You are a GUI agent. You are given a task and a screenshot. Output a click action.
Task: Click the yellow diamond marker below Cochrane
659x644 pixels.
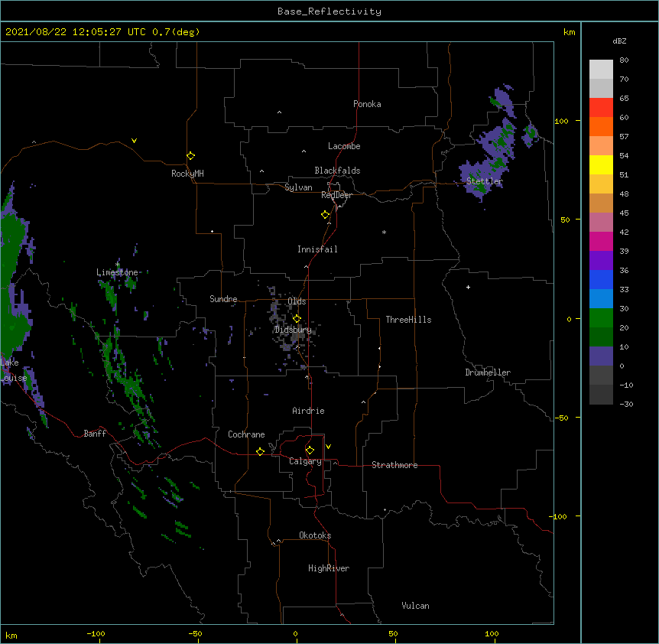pos(260,451)
